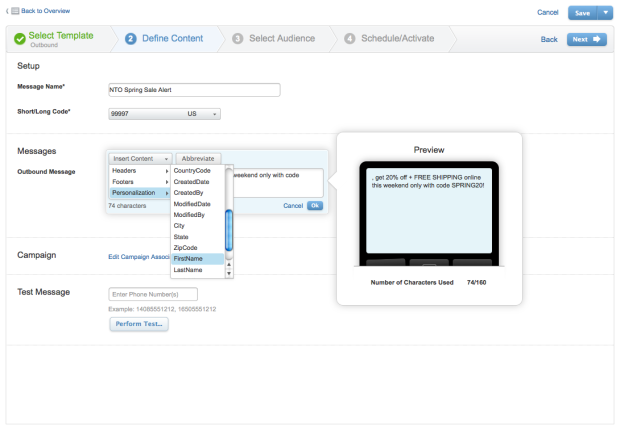Click the Message Name input field
The width and height of the screenshot is (620, 430).
[194, 90]
